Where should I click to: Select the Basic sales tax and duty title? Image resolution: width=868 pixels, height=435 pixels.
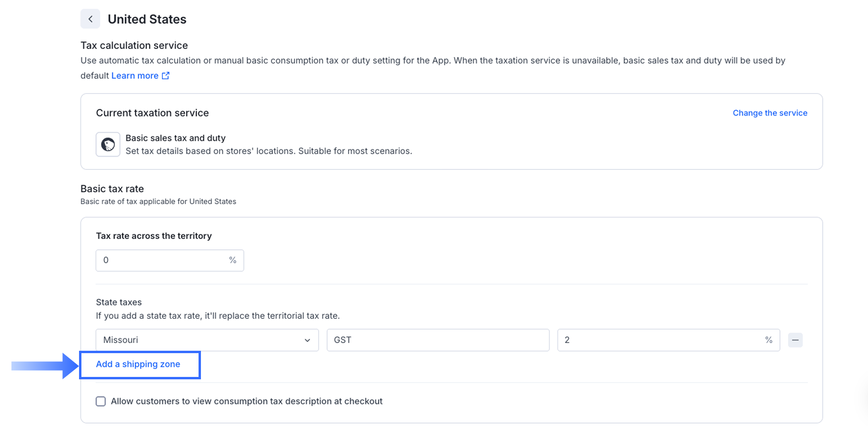click(x=175, y=138)
